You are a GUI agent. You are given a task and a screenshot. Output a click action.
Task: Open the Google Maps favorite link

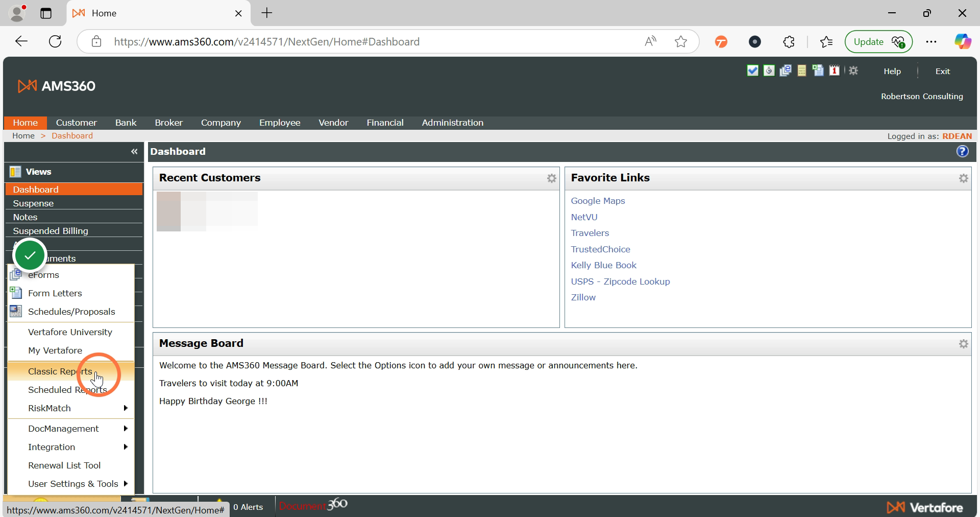598,201
